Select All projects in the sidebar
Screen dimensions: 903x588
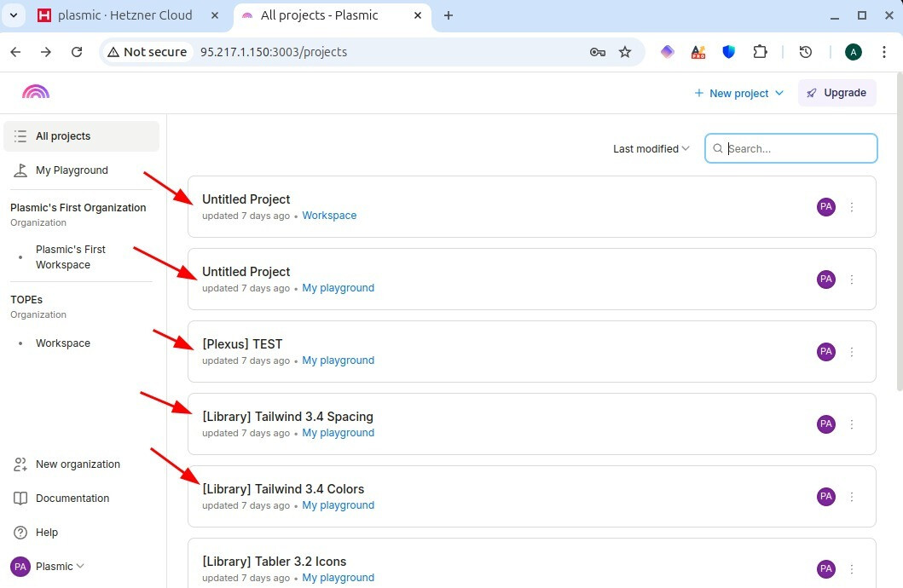63,136
